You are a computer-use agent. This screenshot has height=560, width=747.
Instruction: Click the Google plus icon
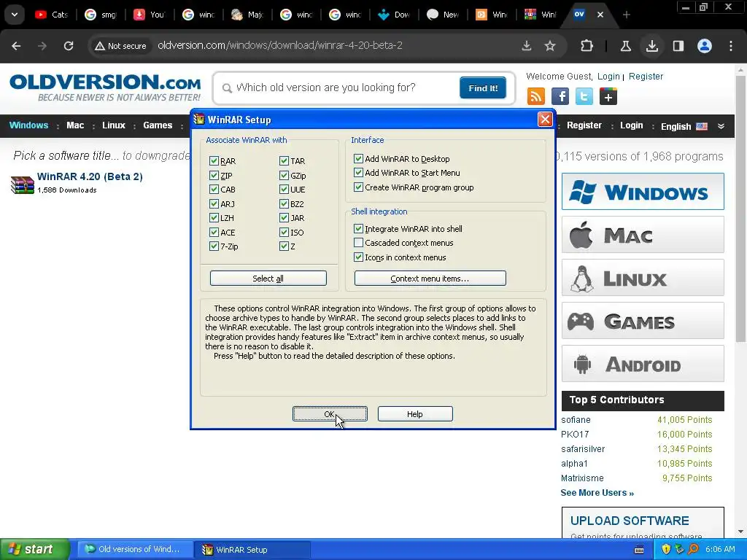[608, 97]
